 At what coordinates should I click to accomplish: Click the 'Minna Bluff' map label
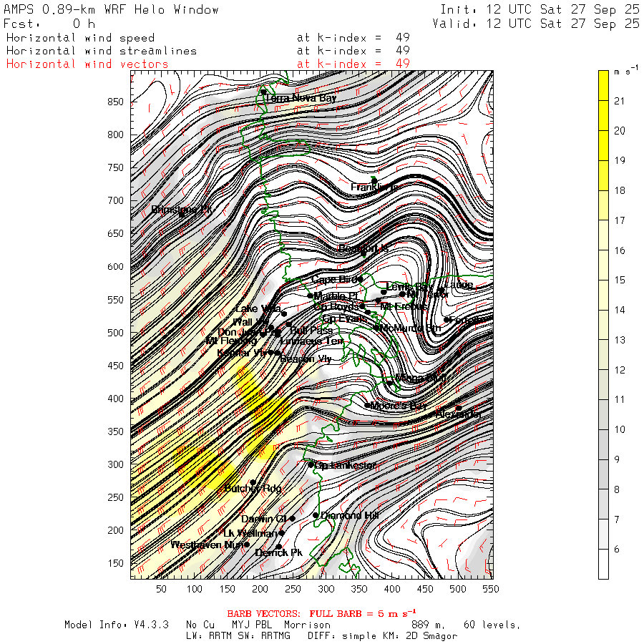tap(421, 379)
